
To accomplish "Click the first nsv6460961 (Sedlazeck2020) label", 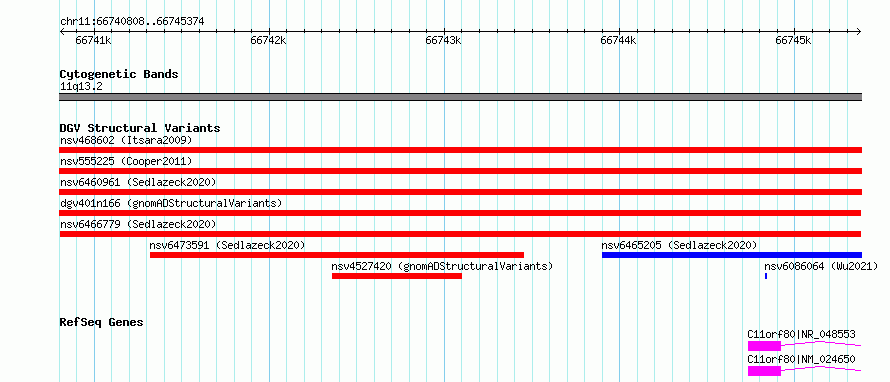I will [x=138, y=182].
